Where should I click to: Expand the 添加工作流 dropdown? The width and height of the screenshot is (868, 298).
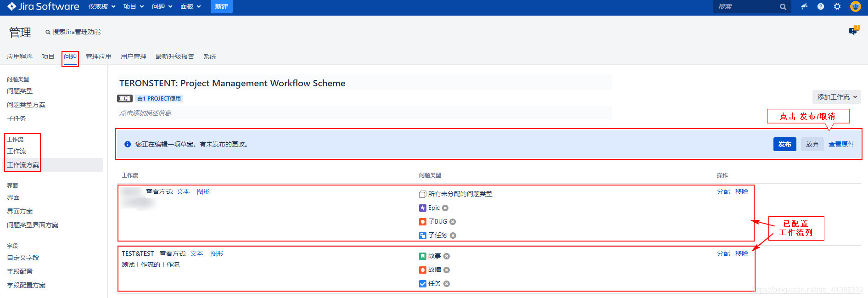pos(836,97)
